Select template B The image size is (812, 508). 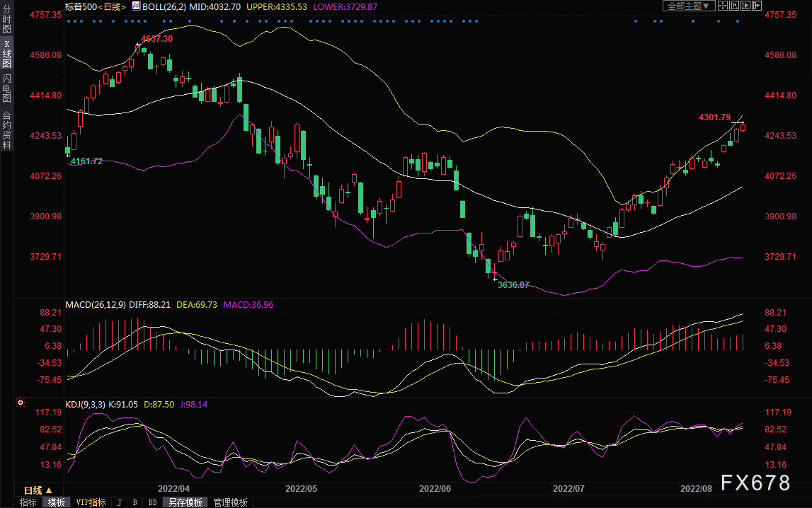tap(135, 502)
